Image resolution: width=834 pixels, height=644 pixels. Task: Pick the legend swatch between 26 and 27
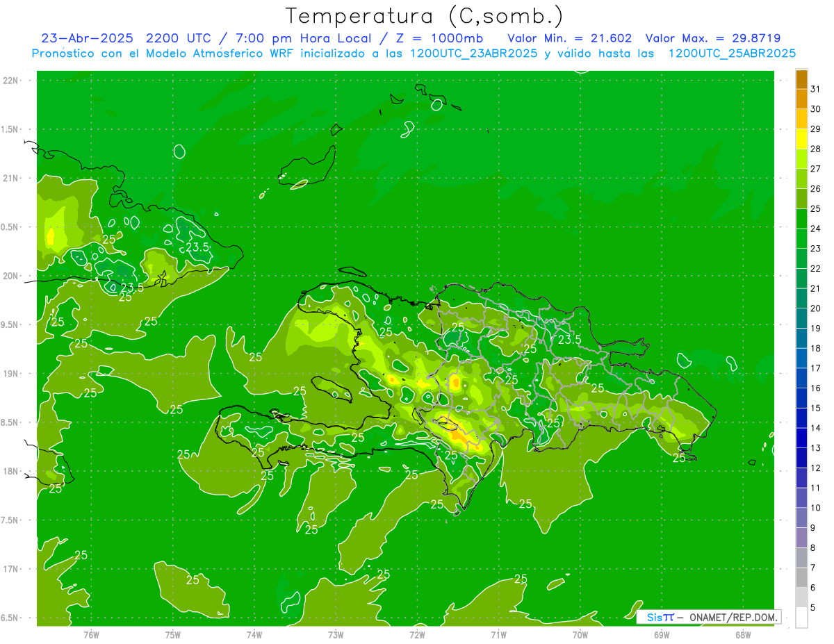(801, 179)
